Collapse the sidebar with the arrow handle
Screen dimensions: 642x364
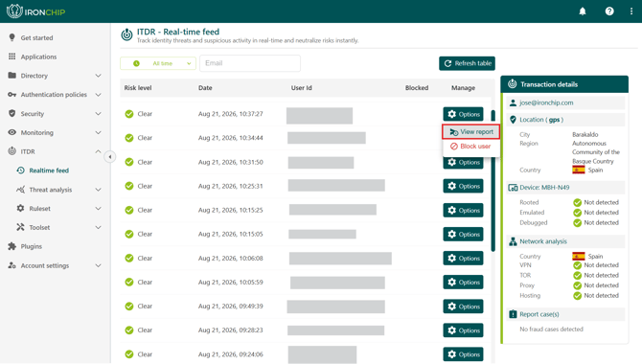110,157
